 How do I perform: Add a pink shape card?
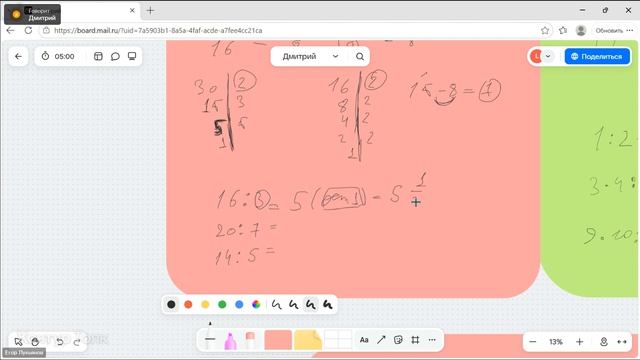click(x=278, y=340)
